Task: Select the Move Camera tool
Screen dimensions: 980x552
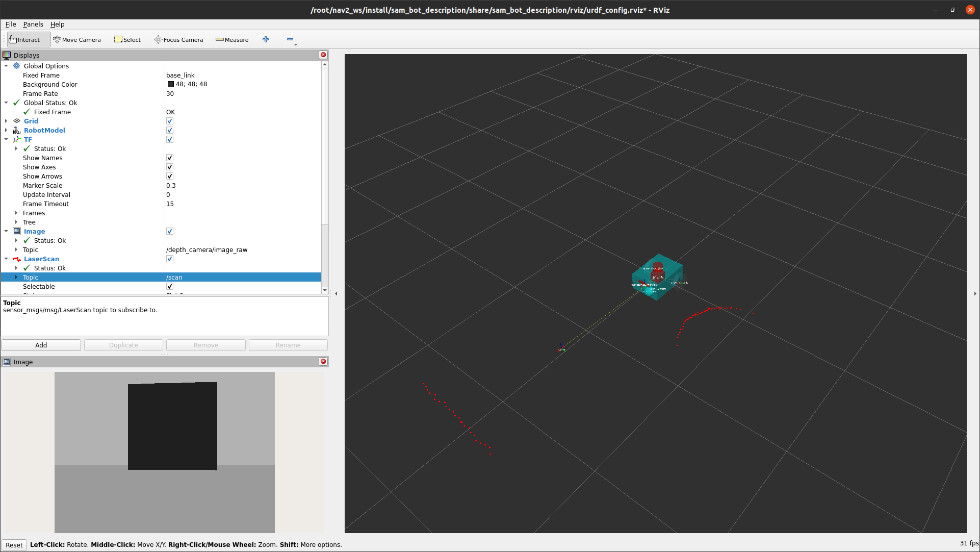Action: [77, 39]
